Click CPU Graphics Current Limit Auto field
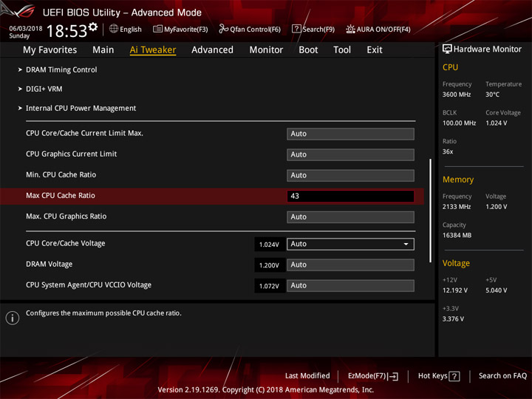 [x=350, y=154]
